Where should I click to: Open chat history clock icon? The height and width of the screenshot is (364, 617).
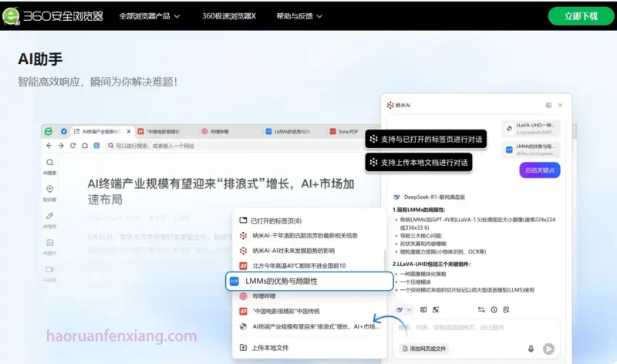(x=494, y=310)
